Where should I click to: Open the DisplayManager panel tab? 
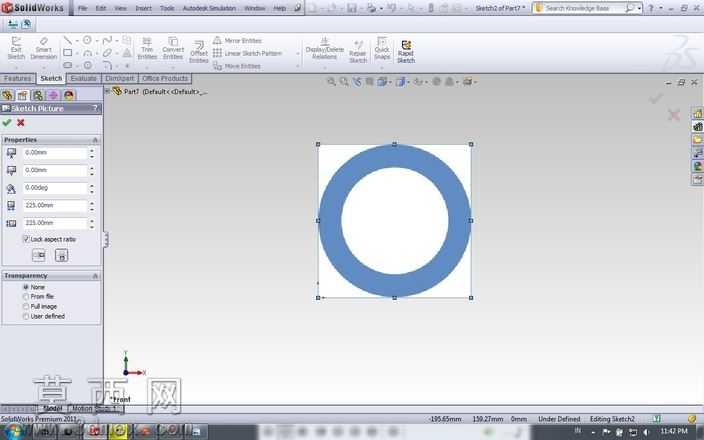click(x=69, y=95)
